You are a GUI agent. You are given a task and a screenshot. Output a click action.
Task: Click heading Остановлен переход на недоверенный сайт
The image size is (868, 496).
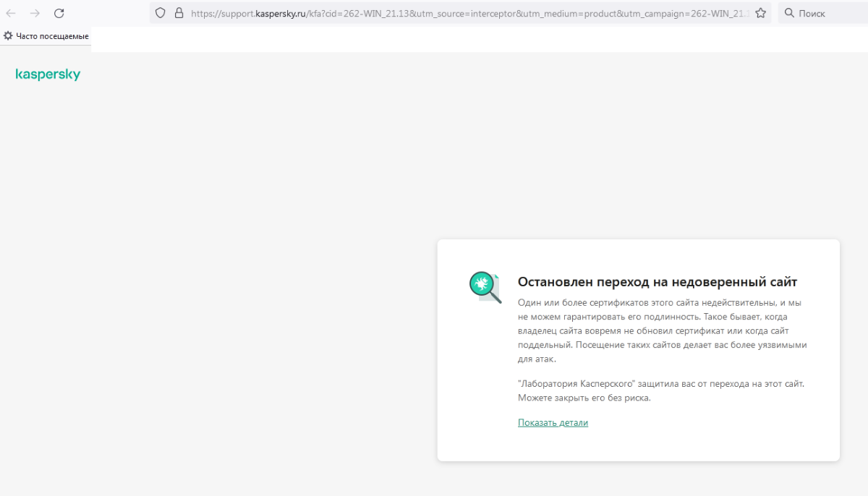658,282
